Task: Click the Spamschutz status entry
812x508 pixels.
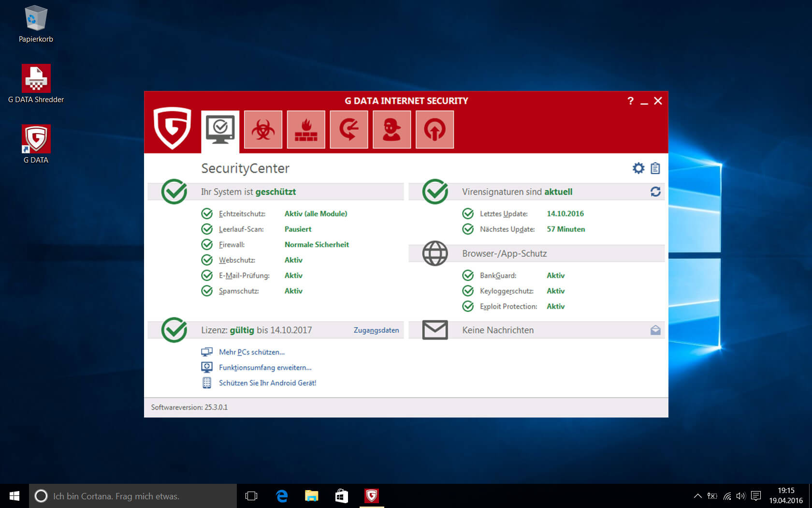Action: [239, 291]
